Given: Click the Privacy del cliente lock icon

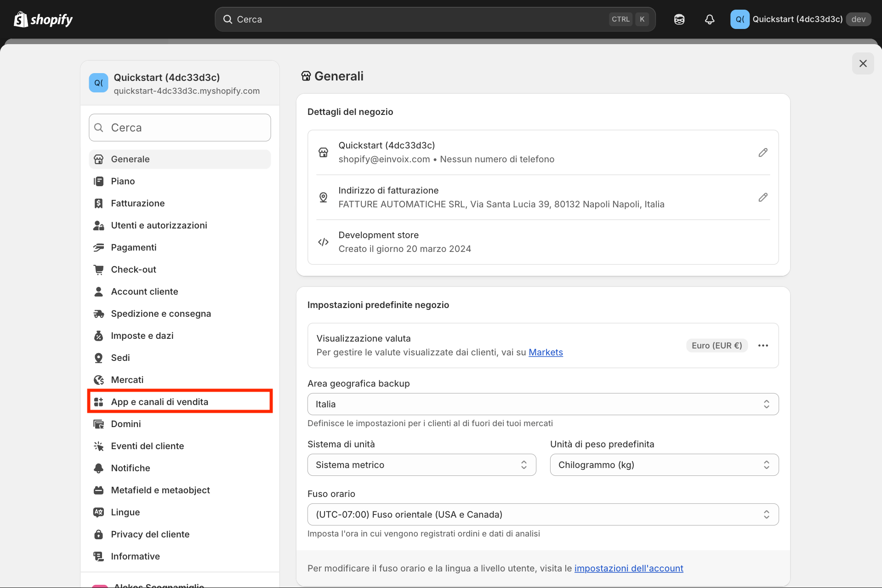Looking at the screenshot, I should coord(99,534).
